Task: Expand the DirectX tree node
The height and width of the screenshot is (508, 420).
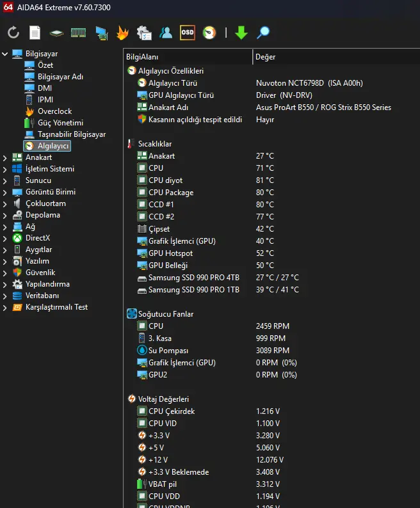Action: 5,239
